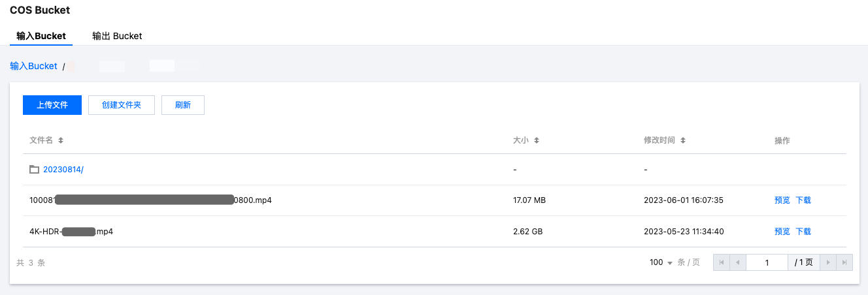Click the page number input field
868x295 pixels.
767,262
